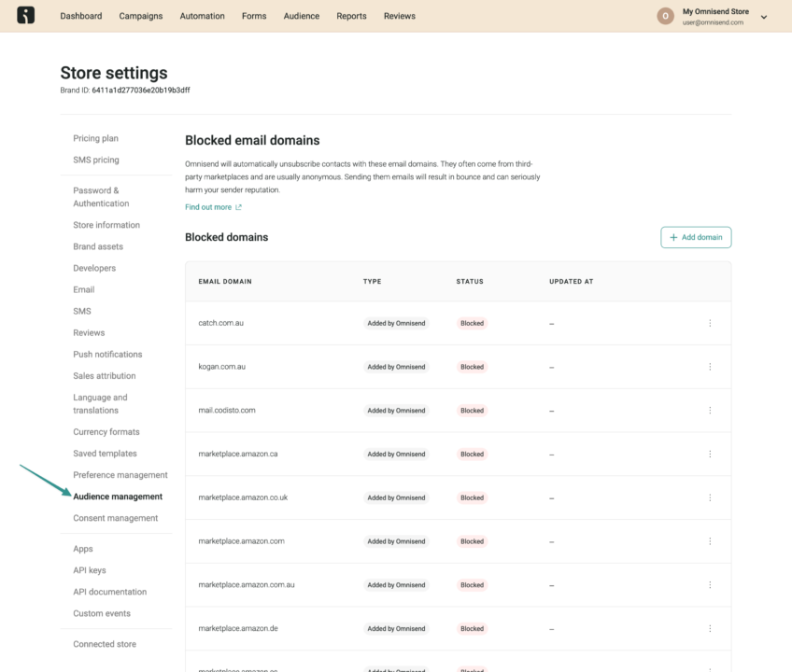Screen dimensions: 792x672
Task: Open the three-dot menu for marketplace.amazon.com.au
Action: click(710, 584)
